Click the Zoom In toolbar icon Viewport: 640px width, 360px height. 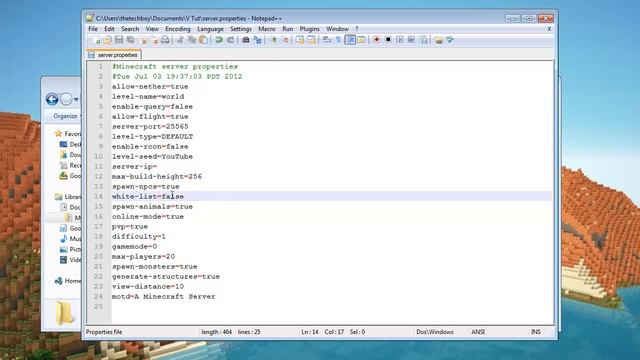(274, 40)
